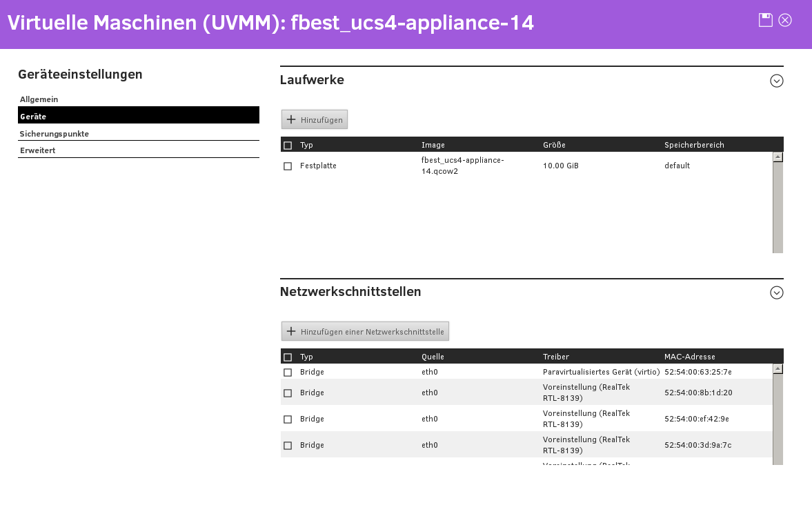The image size is (812, 505).
Task: Close the dialog with the X icon
Action: point(785,20)
